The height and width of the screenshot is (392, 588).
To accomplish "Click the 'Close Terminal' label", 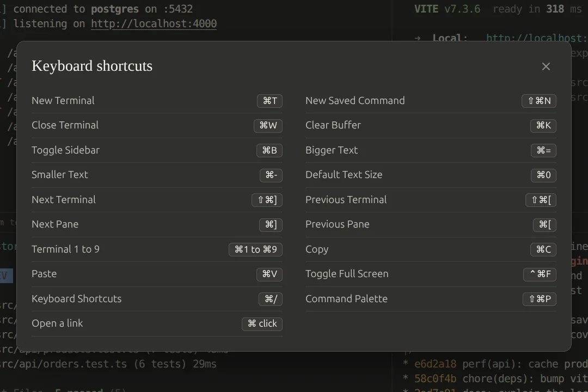I will (65, 125).
